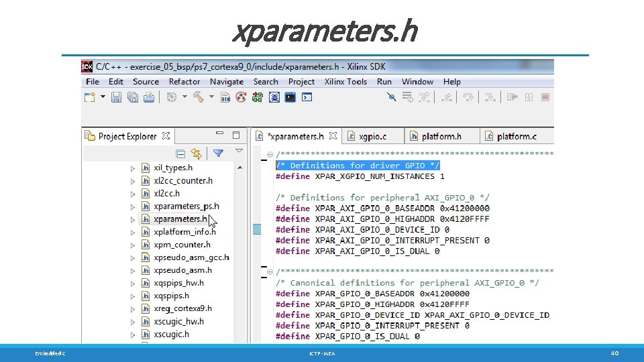Switch to the platform.c editor tab
Image resolution: width=644 pixels, height=362 pixels.
517,136
